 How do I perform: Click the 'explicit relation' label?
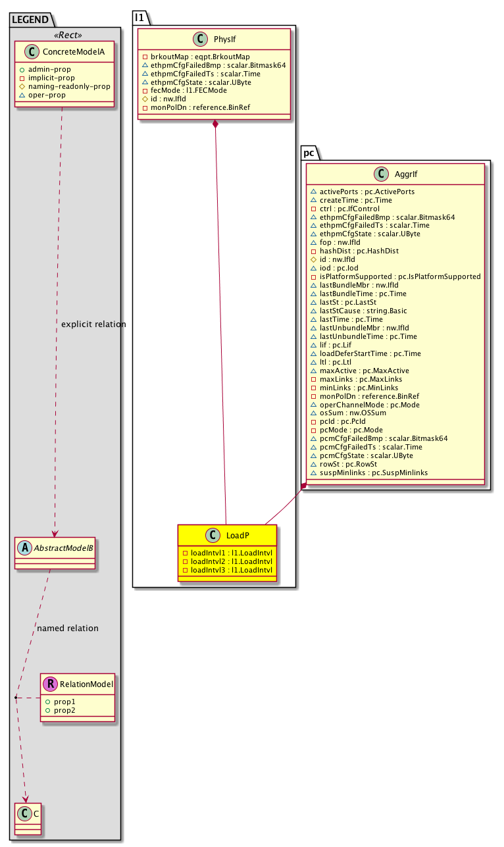point(93,324)
